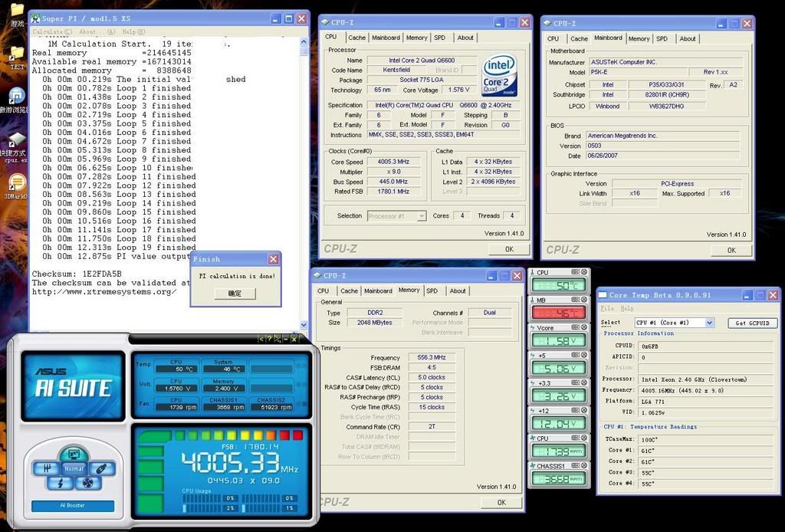Expand the CPU #1 Select dropdown in Core Temp

(709, 323)
